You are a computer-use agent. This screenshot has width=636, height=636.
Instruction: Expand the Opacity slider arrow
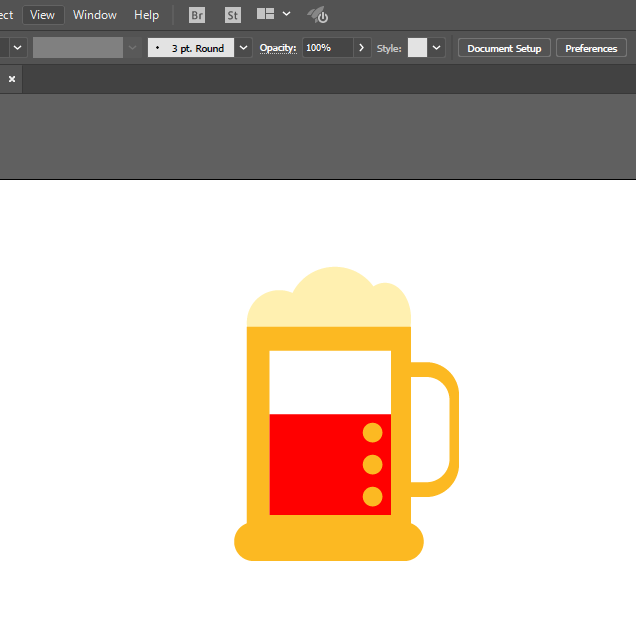point(362,48)
